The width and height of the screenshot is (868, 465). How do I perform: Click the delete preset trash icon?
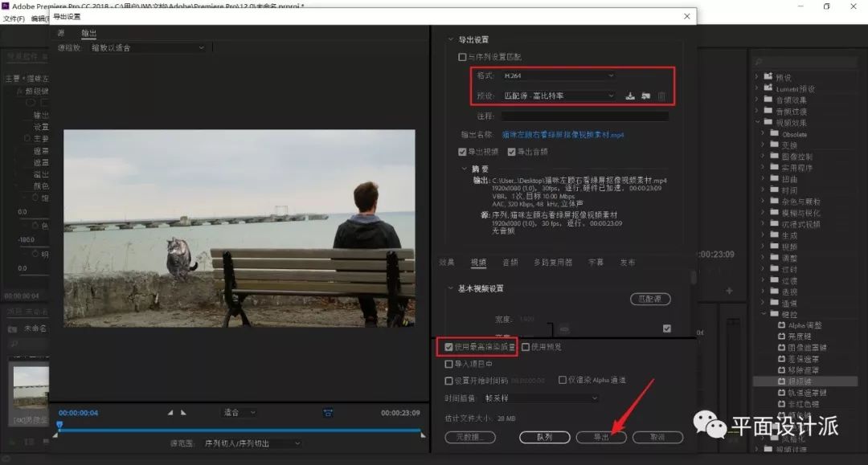point(661,96)
